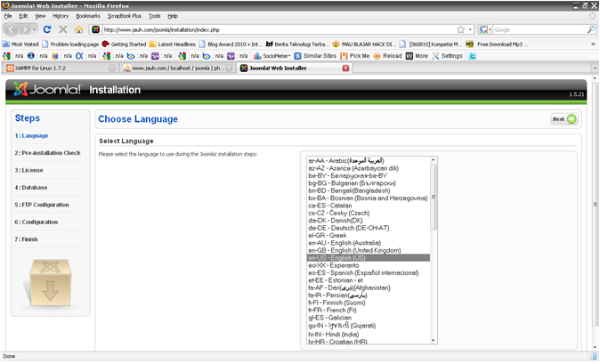600x364 pixels.
Task: Click the language list scrollbar thumb
Action: [x=434, y=197]
